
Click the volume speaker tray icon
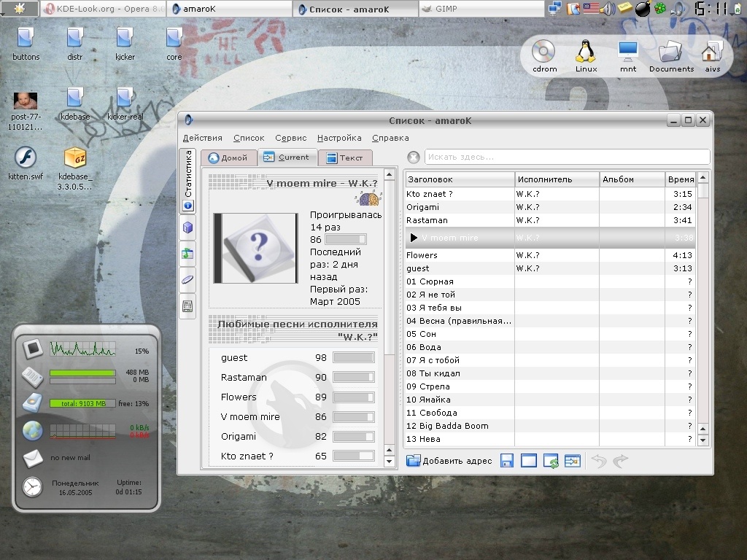tap(607, 9)
